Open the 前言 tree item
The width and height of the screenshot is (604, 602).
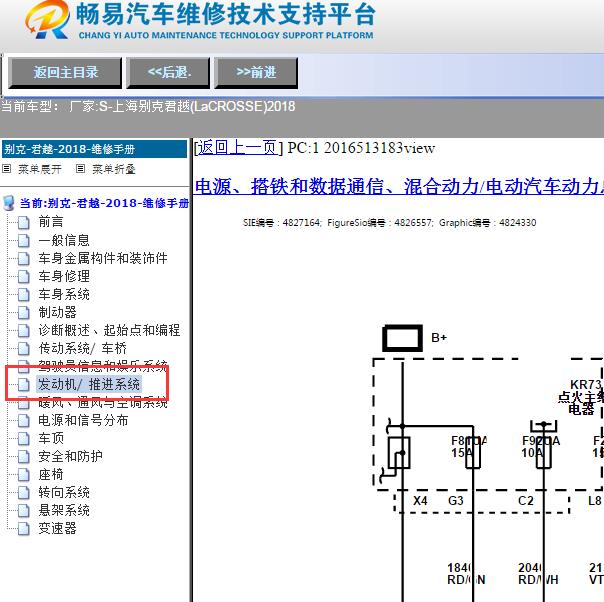tap(50, 221)
